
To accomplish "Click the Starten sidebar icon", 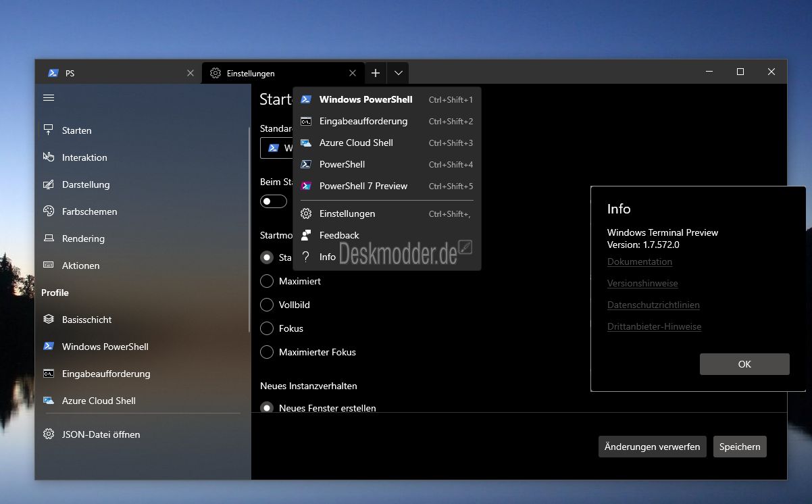I will click(x=49, y=130).
